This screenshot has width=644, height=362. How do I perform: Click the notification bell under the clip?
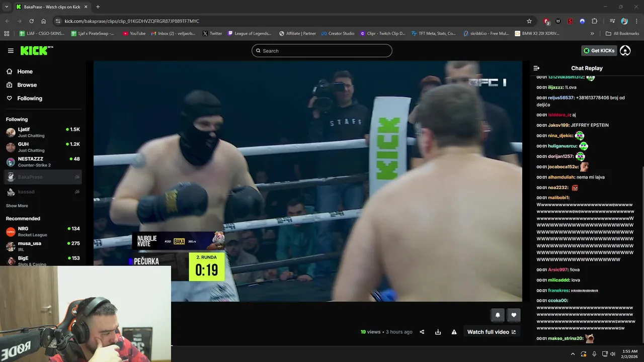pos(498,315)
